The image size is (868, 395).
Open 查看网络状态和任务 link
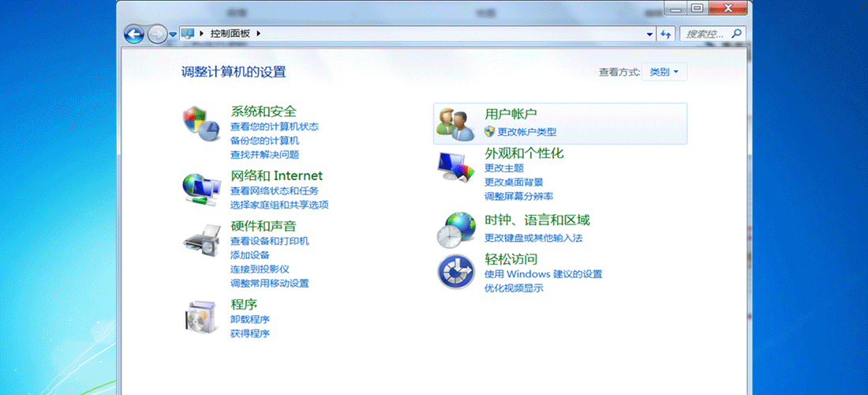coord(275,191)
